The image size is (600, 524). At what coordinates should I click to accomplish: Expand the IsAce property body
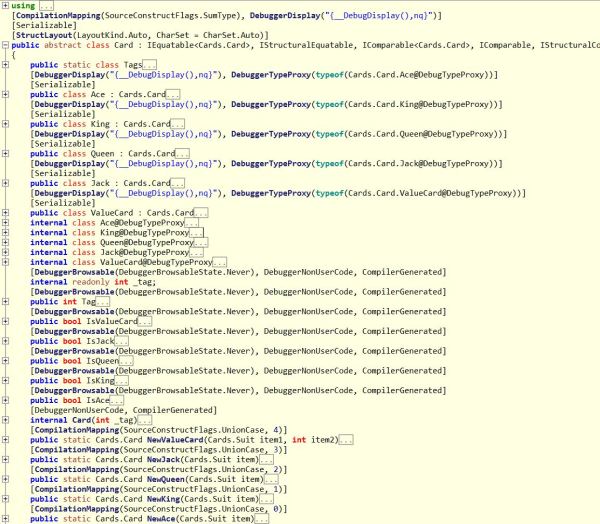(5, 400)
